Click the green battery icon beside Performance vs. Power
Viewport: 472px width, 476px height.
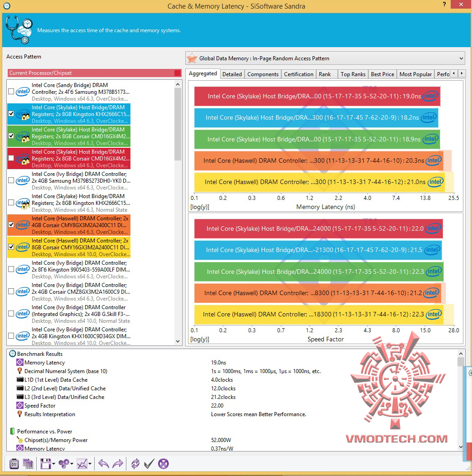12,431
